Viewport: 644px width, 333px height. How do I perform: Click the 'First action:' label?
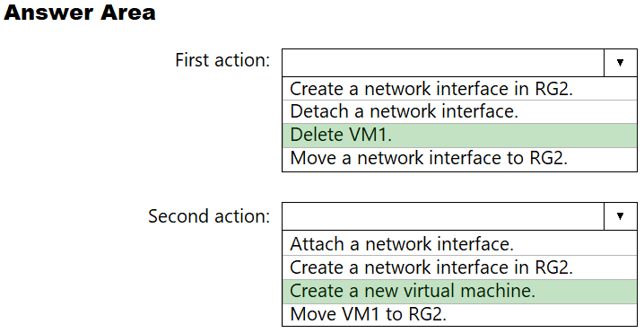pyautogui.click(x=222, y=60)
